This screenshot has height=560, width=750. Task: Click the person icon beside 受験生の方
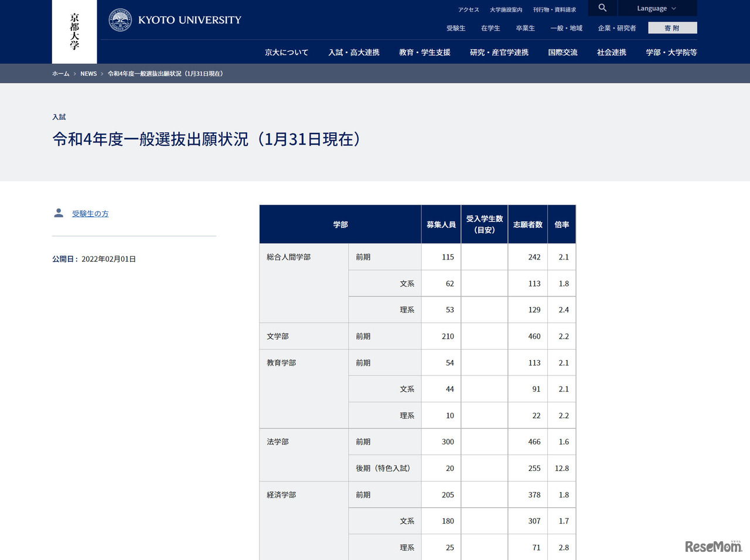point(59,213)
